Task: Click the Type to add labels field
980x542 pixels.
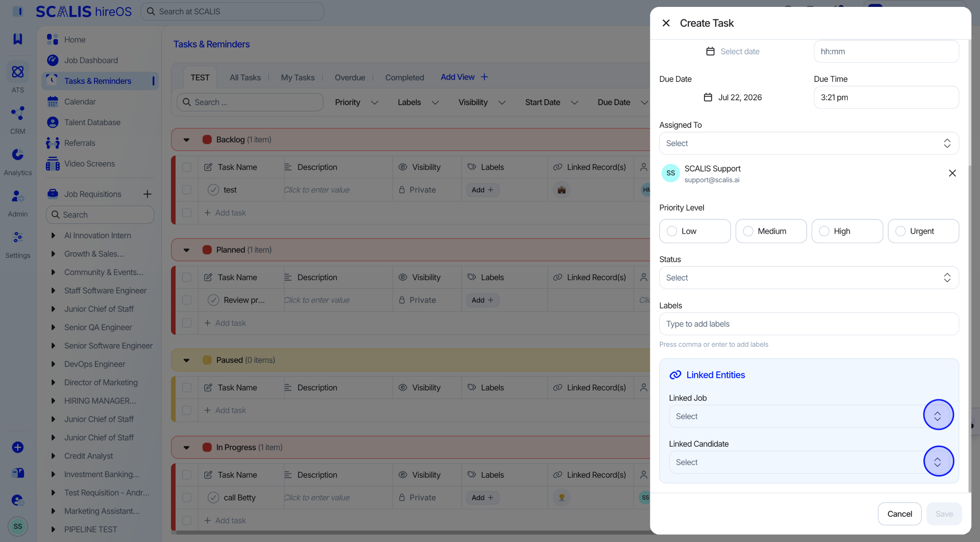Action: coord(809,324)
